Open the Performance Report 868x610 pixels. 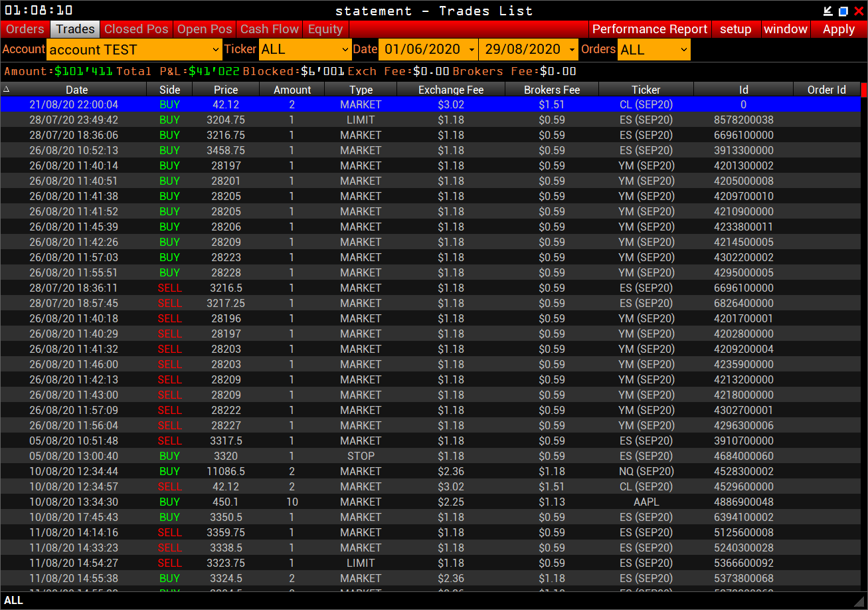pyautogui.click(x=650, y=29)
